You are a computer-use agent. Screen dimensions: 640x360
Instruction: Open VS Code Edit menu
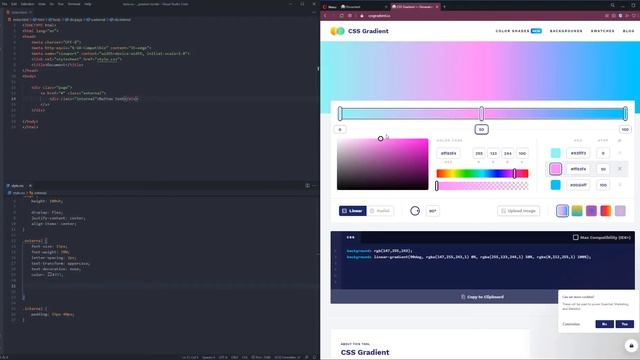coord(14,4)
